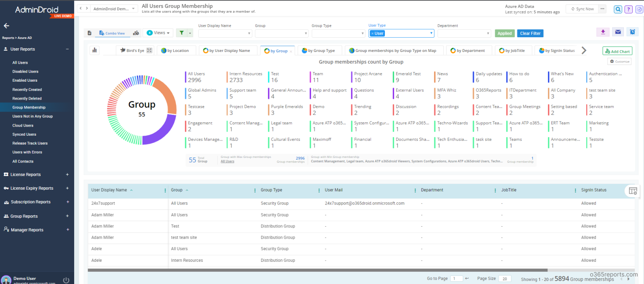
Task: Click the Add Chart button
Action: (617, 51)
